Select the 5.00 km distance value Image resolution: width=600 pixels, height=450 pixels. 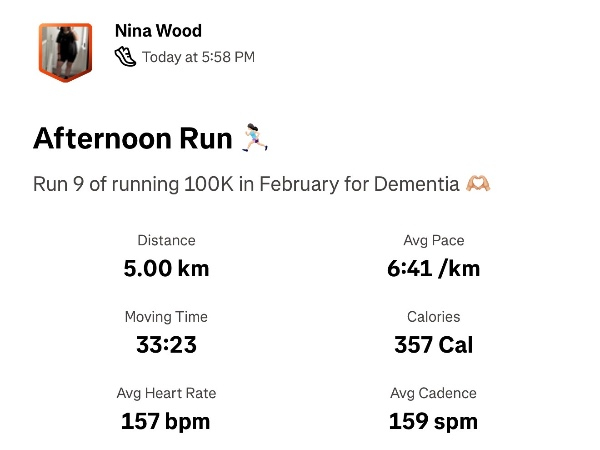coord(166,268)
